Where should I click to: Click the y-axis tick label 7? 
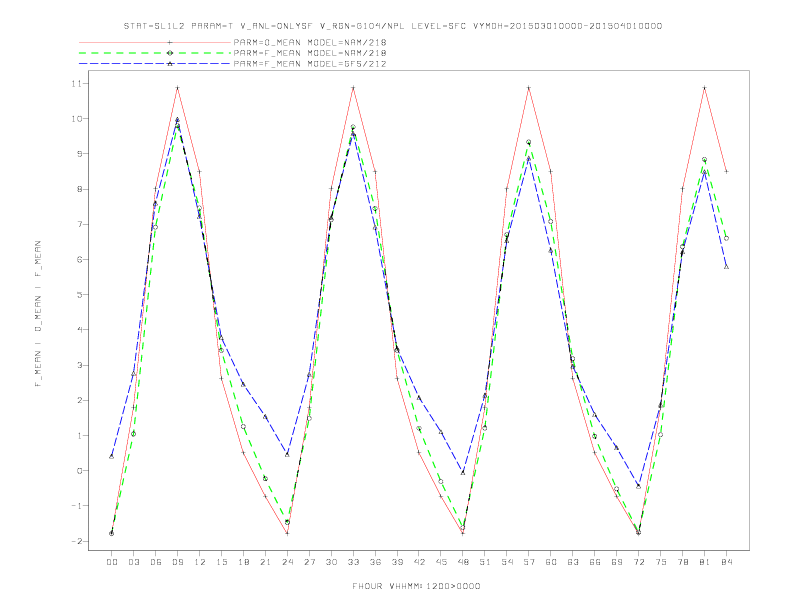click(79, 224)
